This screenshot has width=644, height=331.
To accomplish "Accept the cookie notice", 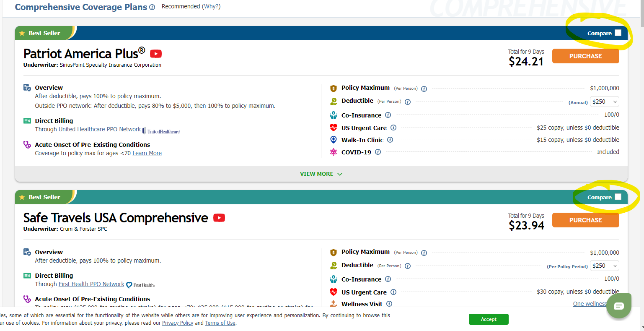I will point(489,319).
